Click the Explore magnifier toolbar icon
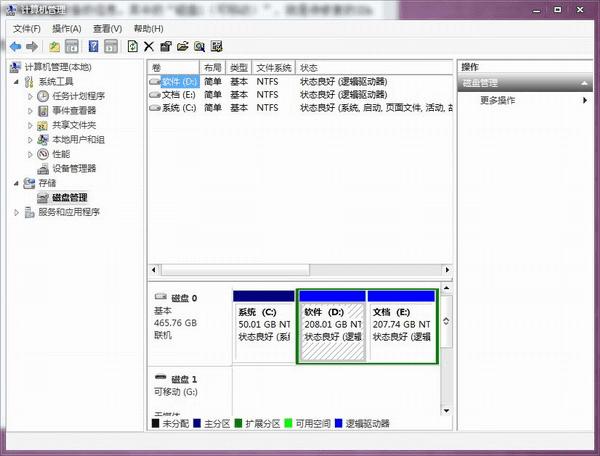This screenshot has width=600, height=456. click(x=199, y=47)
